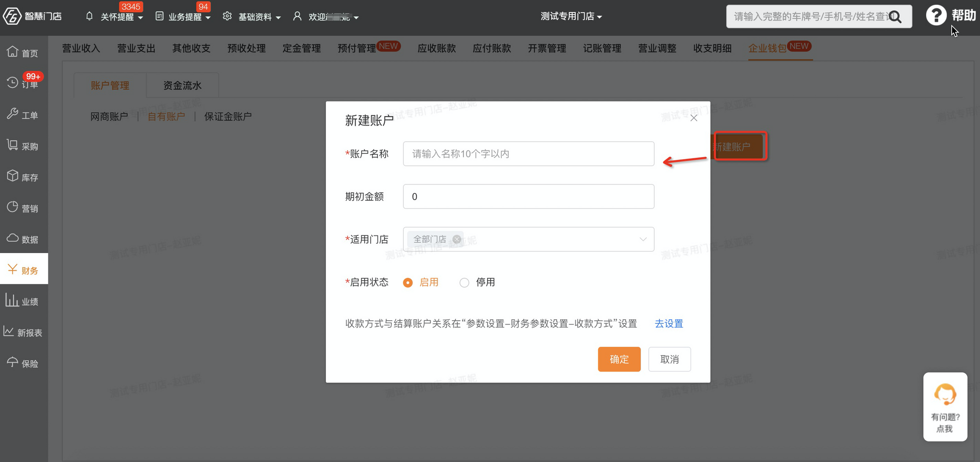Click the 取消 button
The height and width of the screenshot is (462, 980).
click(x=669, y=359)
